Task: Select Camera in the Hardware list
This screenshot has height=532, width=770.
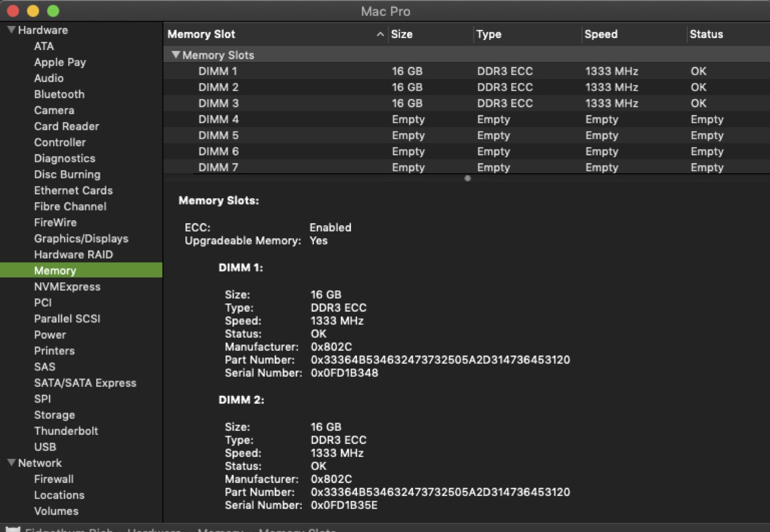Action: click(x=54, y=110)
